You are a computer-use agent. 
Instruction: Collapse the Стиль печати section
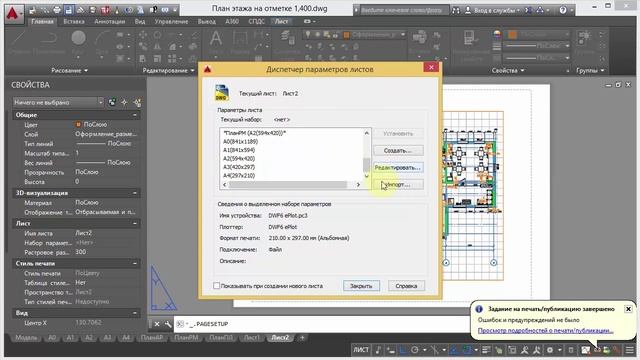[x=135, y=264]
